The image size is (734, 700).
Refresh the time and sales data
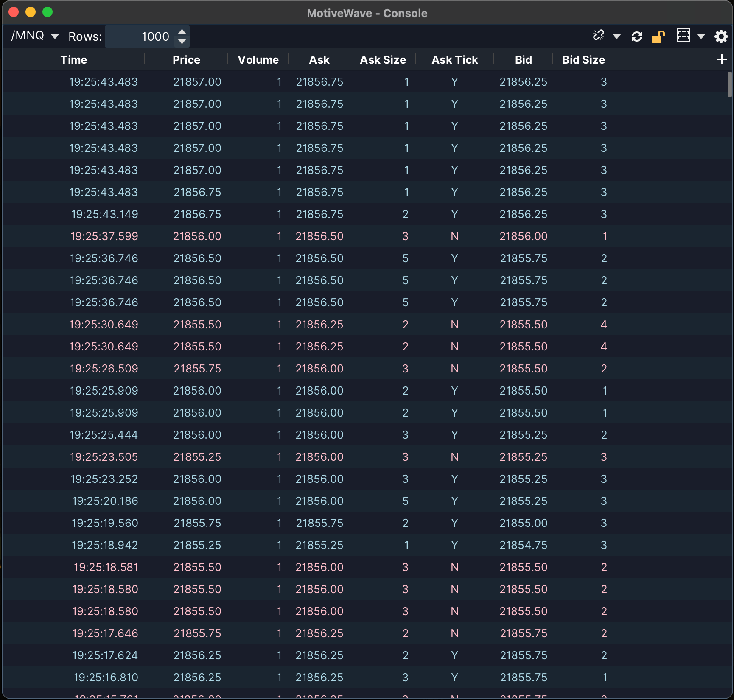[636, 36]
